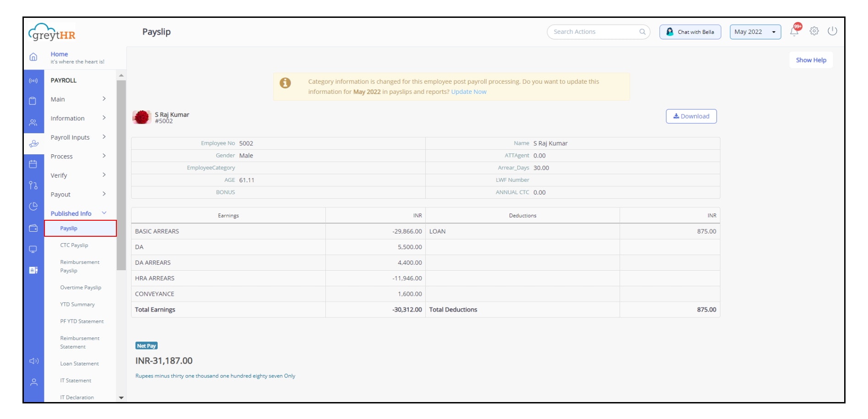The image size is (868, 419).
Task: Open the notifications bell with 99+ badge
Action: point(794,31)
